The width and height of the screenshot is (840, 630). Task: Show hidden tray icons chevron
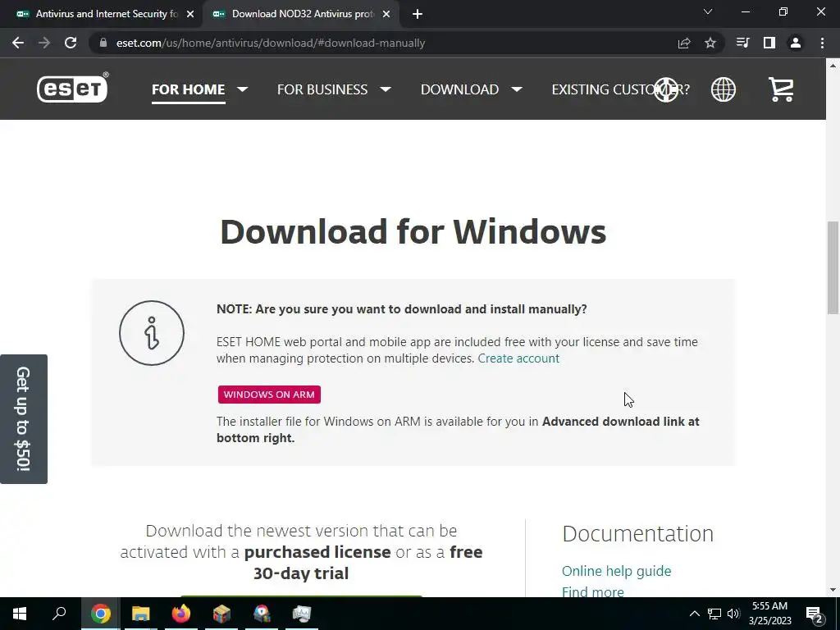coord(694,614)
